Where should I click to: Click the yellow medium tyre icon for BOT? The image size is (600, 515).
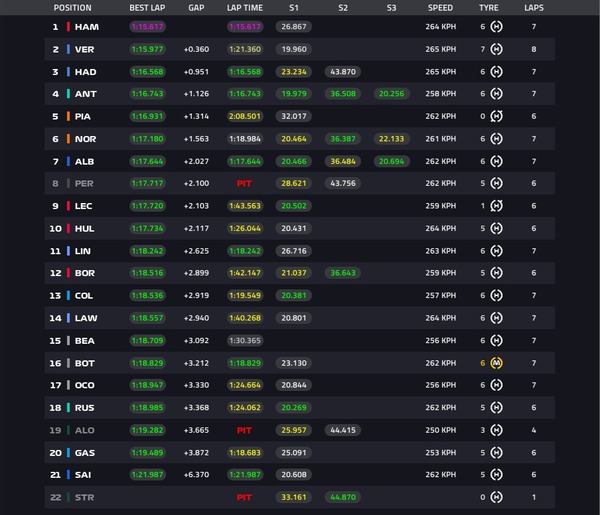tap(496, 363)
